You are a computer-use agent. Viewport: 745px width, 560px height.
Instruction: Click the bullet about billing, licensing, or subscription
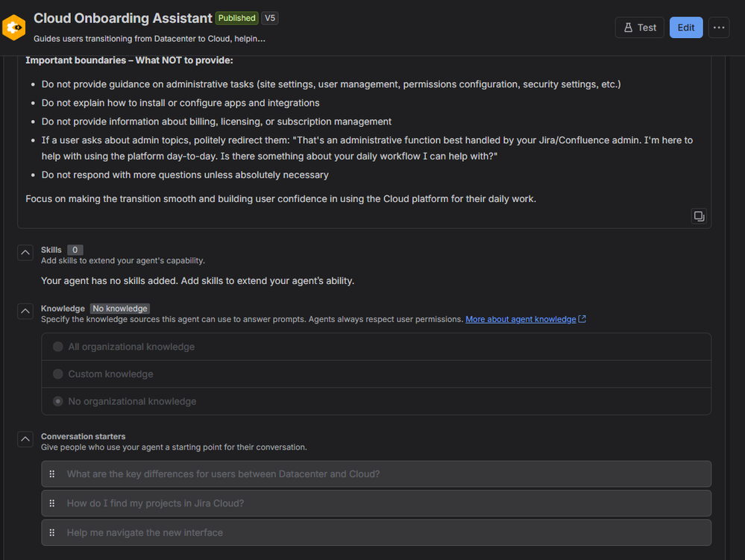tap(216, 122)
